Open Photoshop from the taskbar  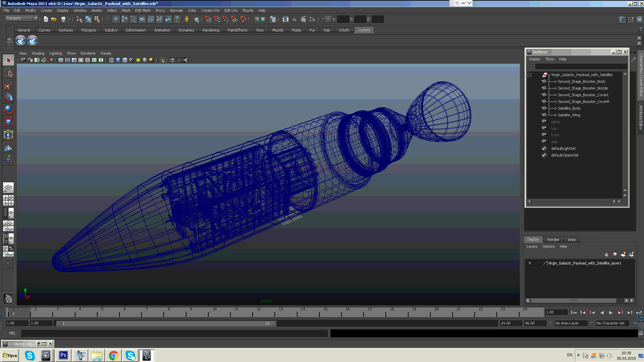click(x=63, y=355)
